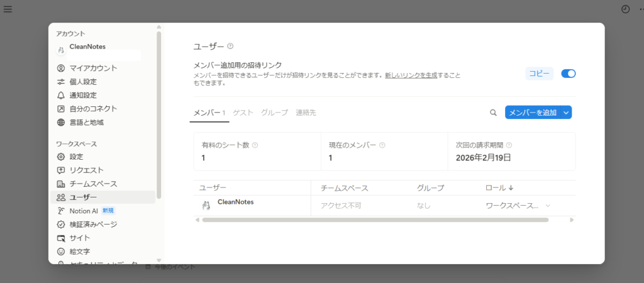The image size is (644, 283).
Task: Click the info icon beside 次回の請求期間
Action: pyautogui.click(x=509, y=145)
